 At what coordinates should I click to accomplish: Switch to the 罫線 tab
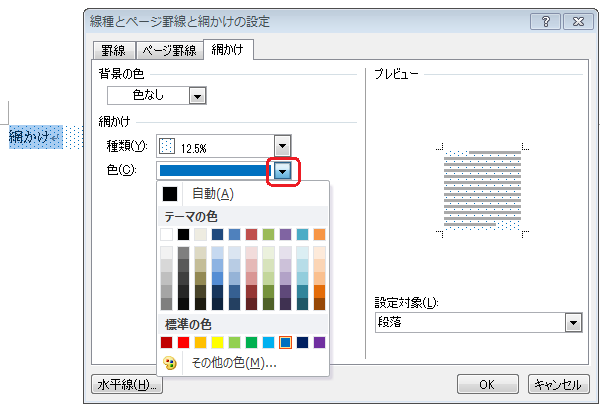point(110,50)
